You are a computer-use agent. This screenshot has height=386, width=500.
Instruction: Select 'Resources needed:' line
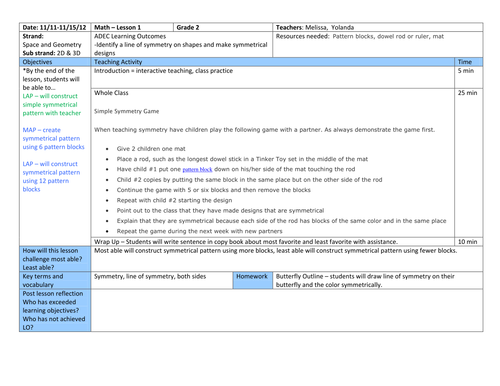(x=359, y=36)
